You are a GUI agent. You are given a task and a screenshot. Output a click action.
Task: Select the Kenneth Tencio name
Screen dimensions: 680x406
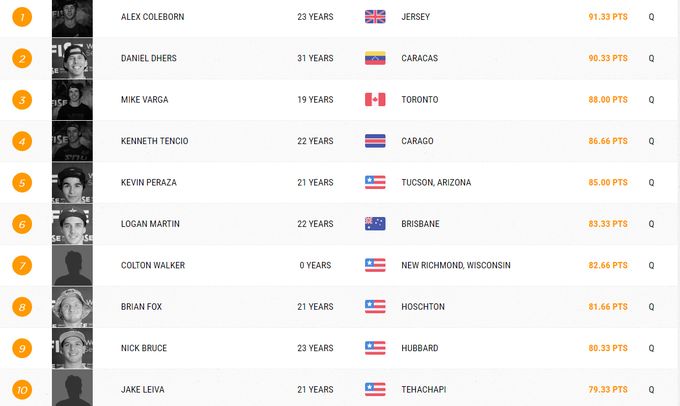point(154,141)
